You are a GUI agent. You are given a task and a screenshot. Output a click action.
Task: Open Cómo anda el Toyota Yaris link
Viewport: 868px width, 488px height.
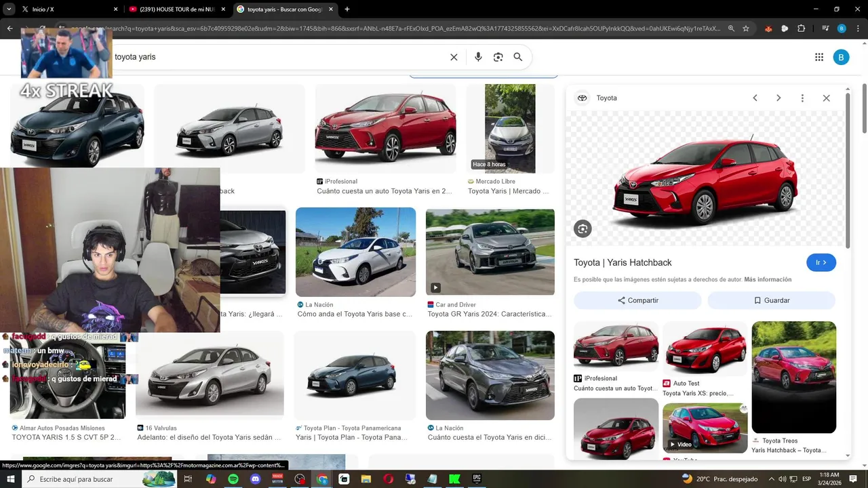[x=355, y=314]
